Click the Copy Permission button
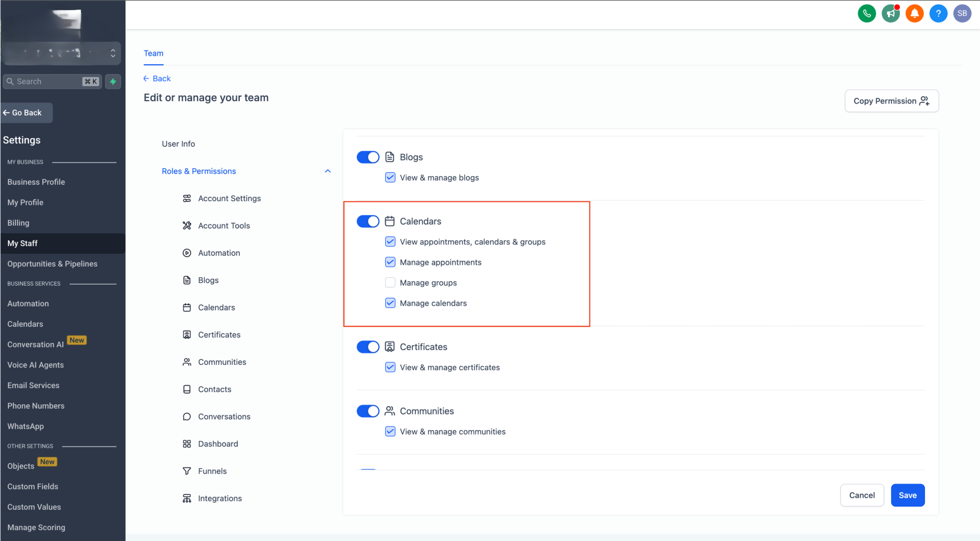This screenshot has width=980, height=541. [892, 101]
